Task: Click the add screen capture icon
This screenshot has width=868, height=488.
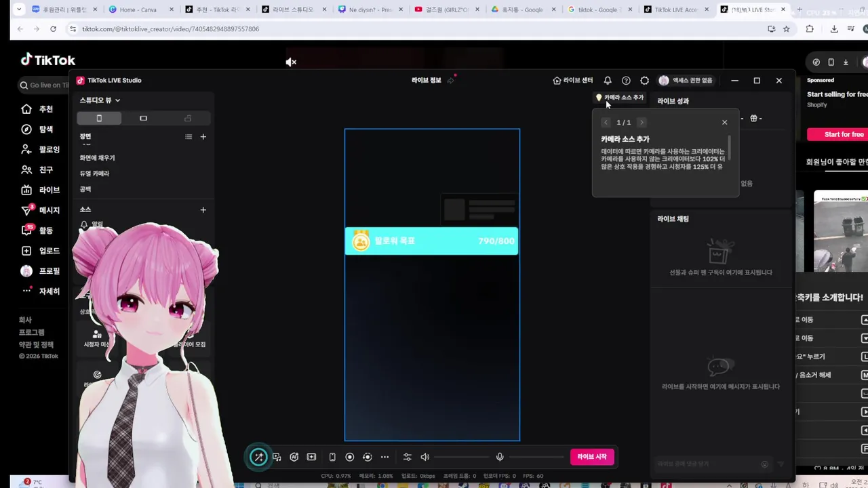Action: [x=311, y=457]
